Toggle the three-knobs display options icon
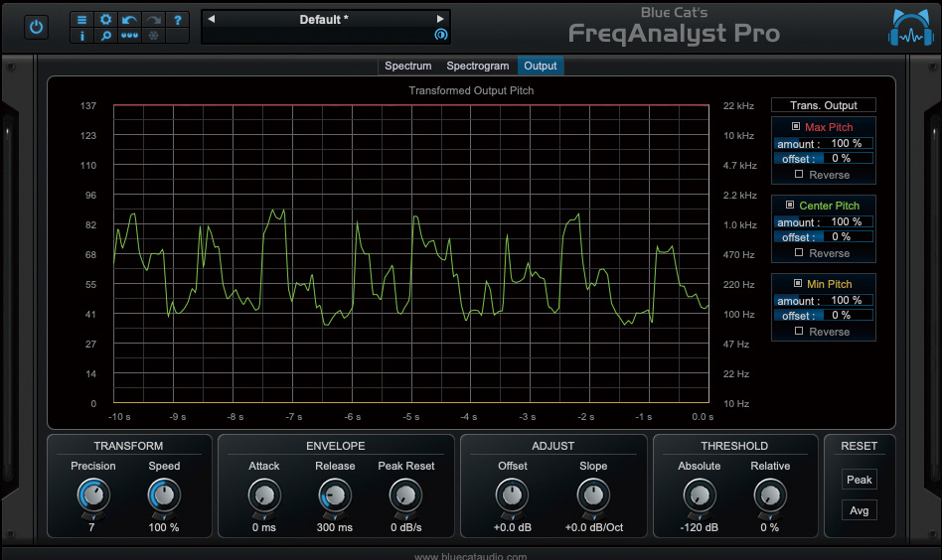This screenshot has height=560, width=942. point(129,36)
